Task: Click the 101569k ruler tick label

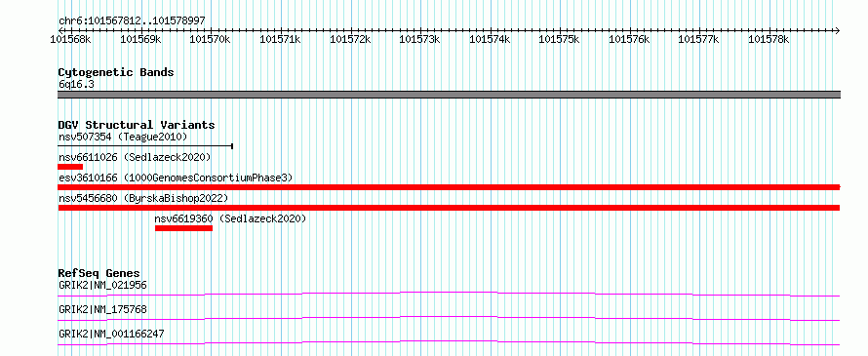Action: tap(140, 39)
